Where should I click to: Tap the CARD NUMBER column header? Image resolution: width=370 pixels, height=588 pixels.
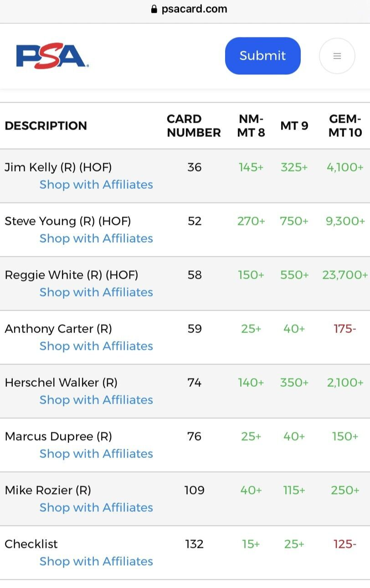(x=194, y=126)
